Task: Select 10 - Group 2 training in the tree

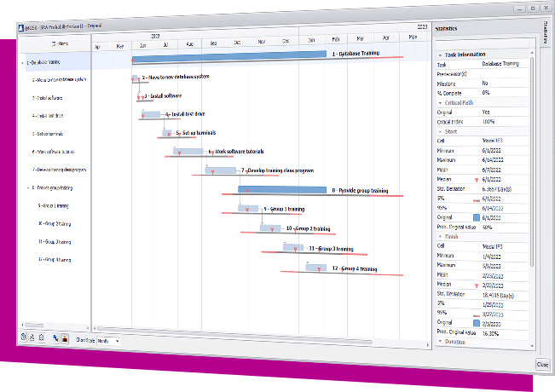Action: (x=55, y=223)
